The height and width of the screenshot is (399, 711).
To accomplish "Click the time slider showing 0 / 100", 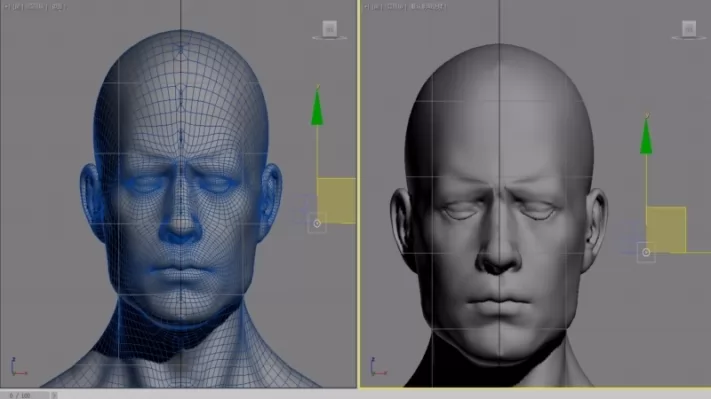I will tap(24, 395).
